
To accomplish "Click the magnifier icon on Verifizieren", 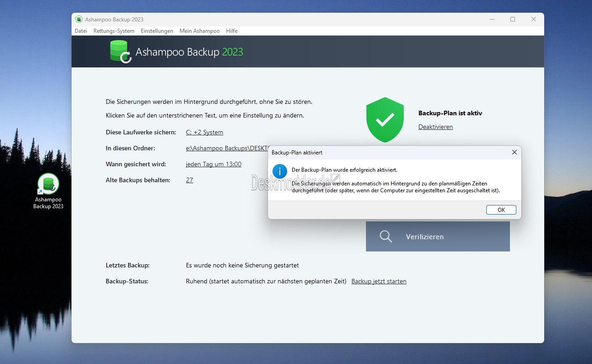I will [x=386, y=236].
